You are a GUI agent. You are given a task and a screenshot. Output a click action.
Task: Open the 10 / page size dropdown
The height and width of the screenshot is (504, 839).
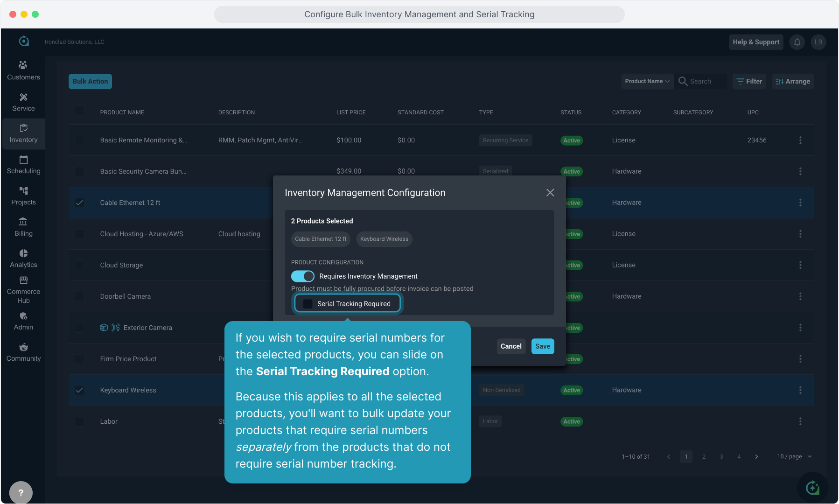(x=794, y=456)
